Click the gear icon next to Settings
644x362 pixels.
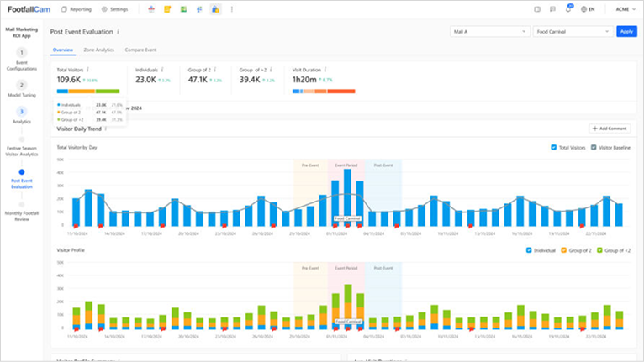[104, 9]
